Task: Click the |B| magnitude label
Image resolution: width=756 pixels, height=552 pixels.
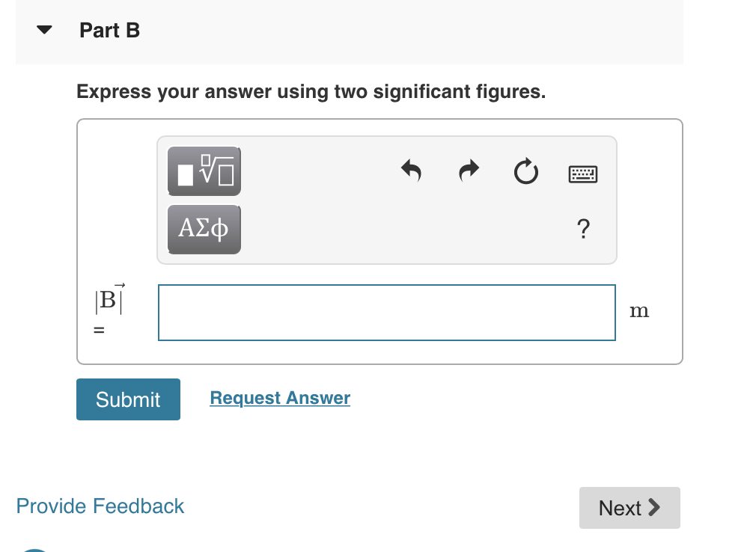Action: [x=107, y=301]
